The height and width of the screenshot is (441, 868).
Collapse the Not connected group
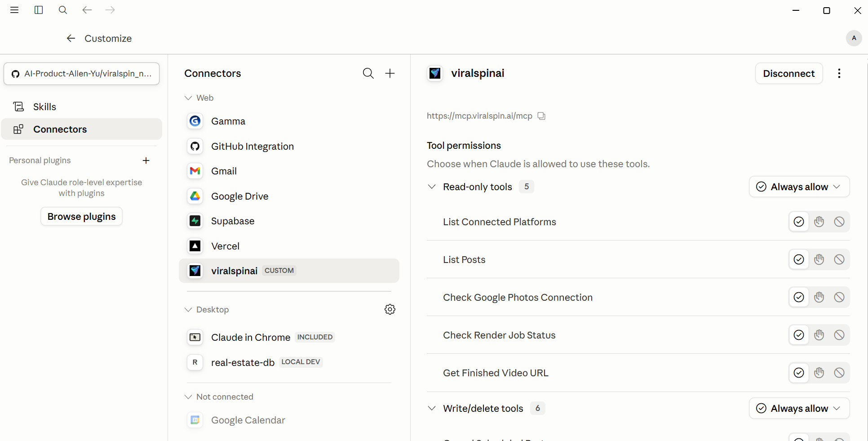tap(188, 397)
